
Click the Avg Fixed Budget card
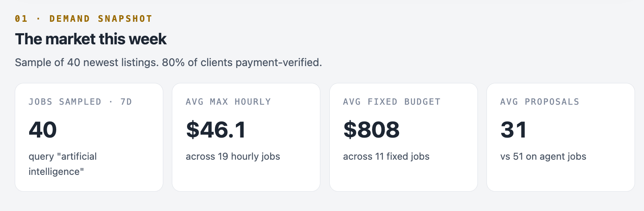pyautogui.click(x=404, y=137)
